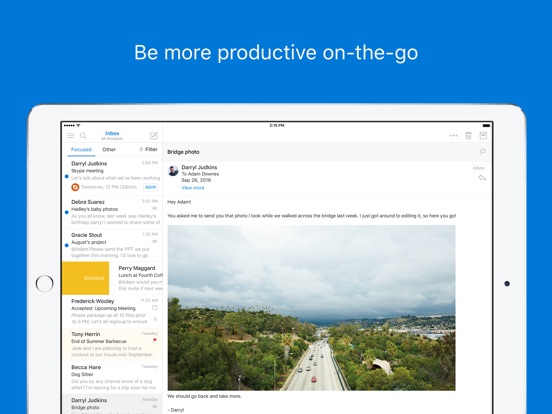
Task: Flag the Bridge photo message
Action: click(x=483, y=152)
